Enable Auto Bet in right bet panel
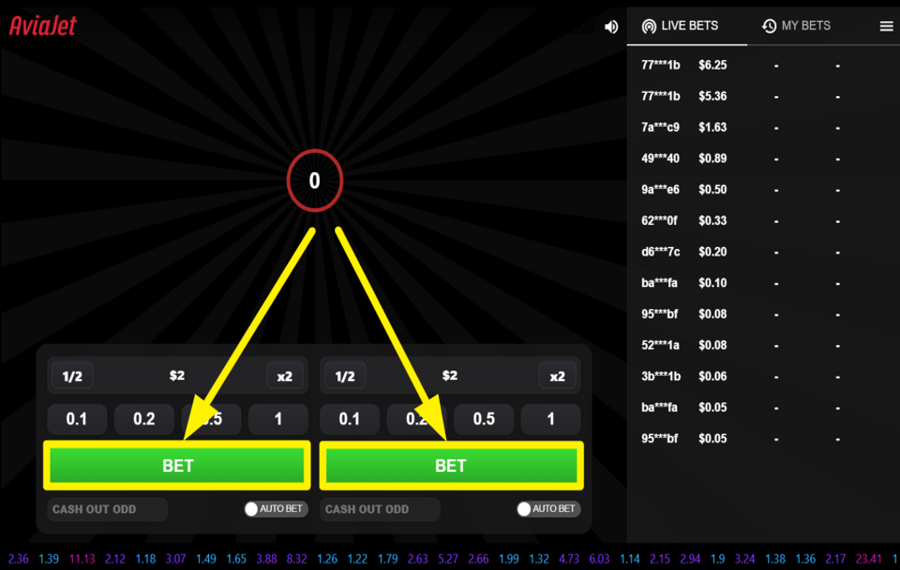Viewport: 900px width, 570px height. [x=526, y=509]
